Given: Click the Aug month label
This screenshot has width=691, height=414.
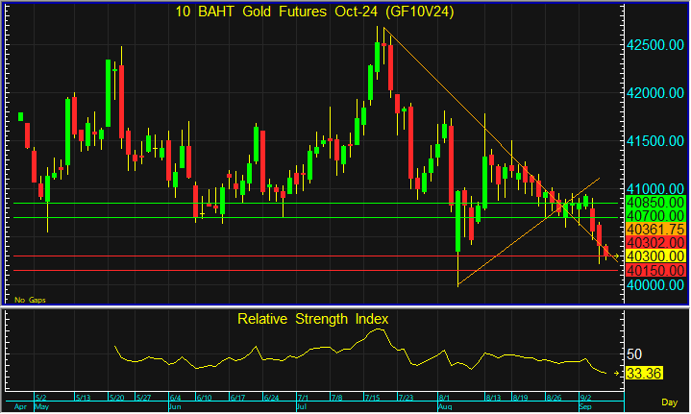Looking at the screenshot, I should click(x=445, y=407).
